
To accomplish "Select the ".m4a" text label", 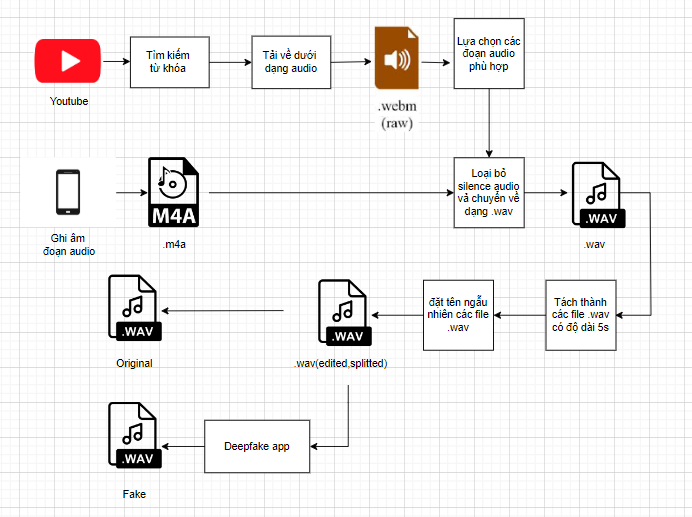I will 177,243.
